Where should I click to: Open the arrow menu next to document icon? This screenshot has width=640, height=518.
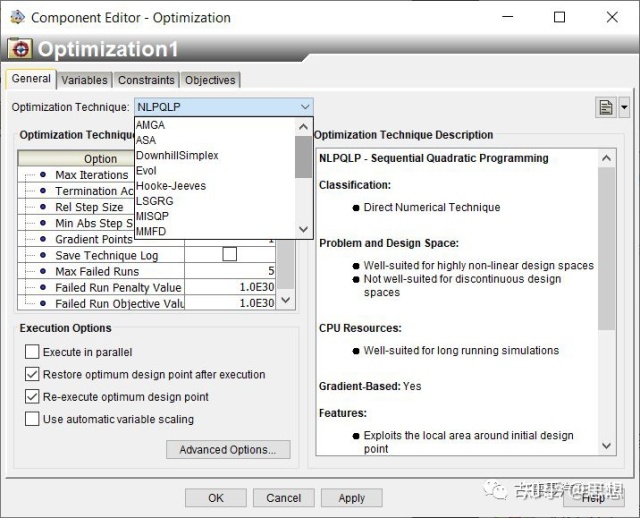[624, 107]
